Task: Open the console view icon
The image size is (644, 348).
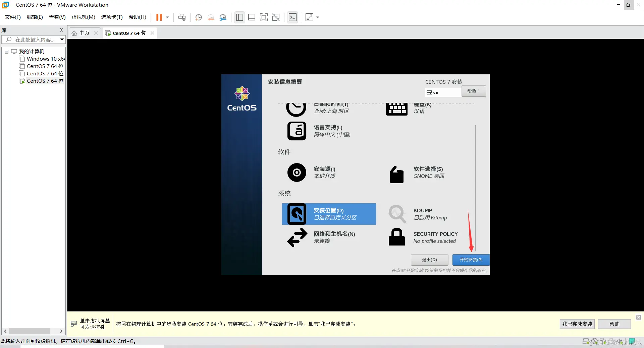Action: pos(293,17)
